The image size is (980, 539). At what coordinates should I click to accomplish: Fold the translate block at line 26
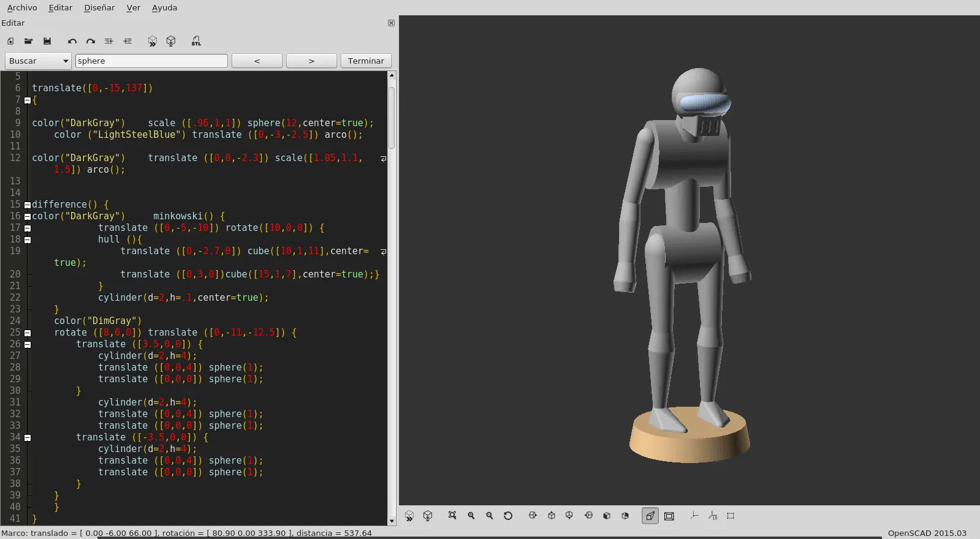28,345
